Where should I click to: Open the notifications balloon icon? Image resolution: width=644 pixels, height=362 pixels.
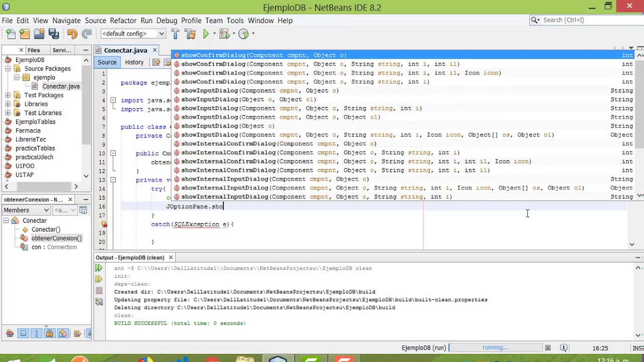(x=564, y=348)
